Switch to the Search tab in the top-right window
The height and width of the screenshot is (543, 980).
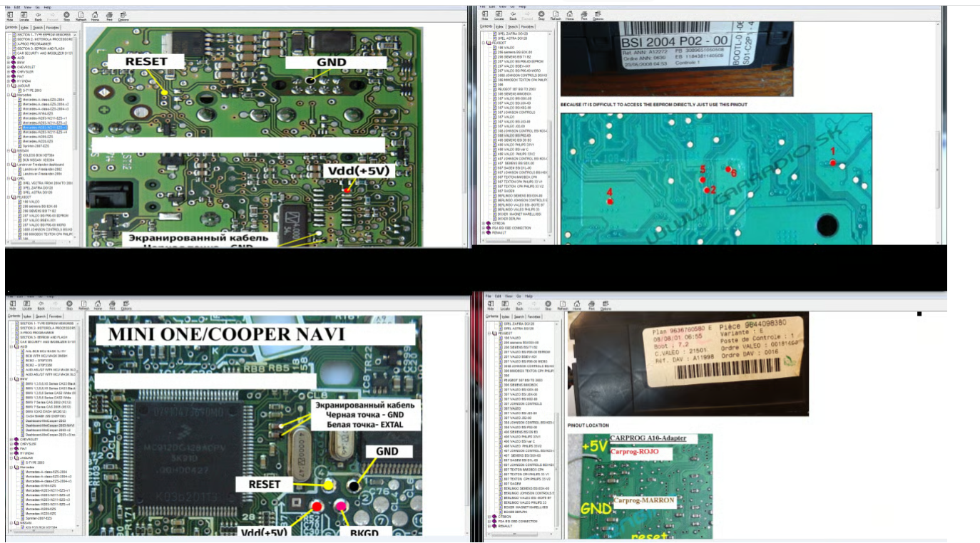tap(514, 26)
